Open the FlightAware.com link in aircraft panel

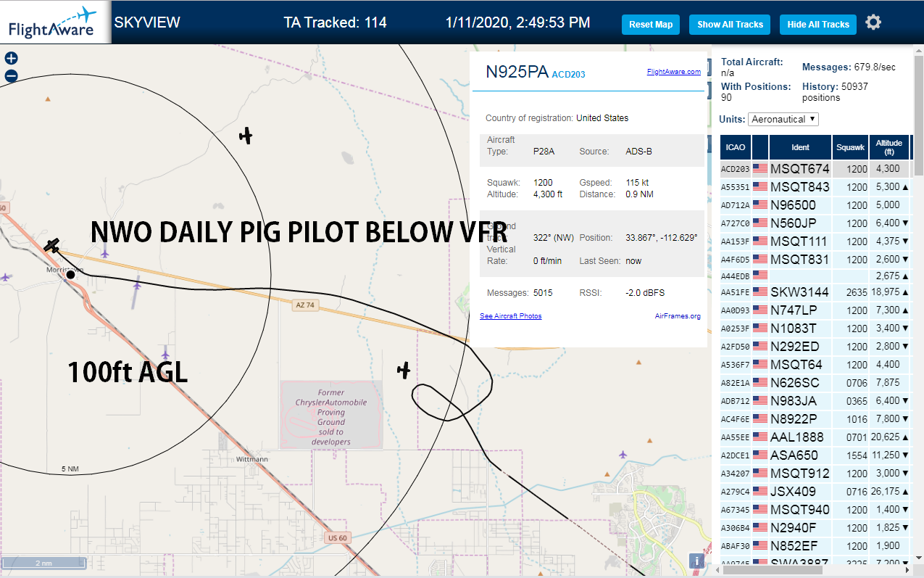(x=674, y=72)
